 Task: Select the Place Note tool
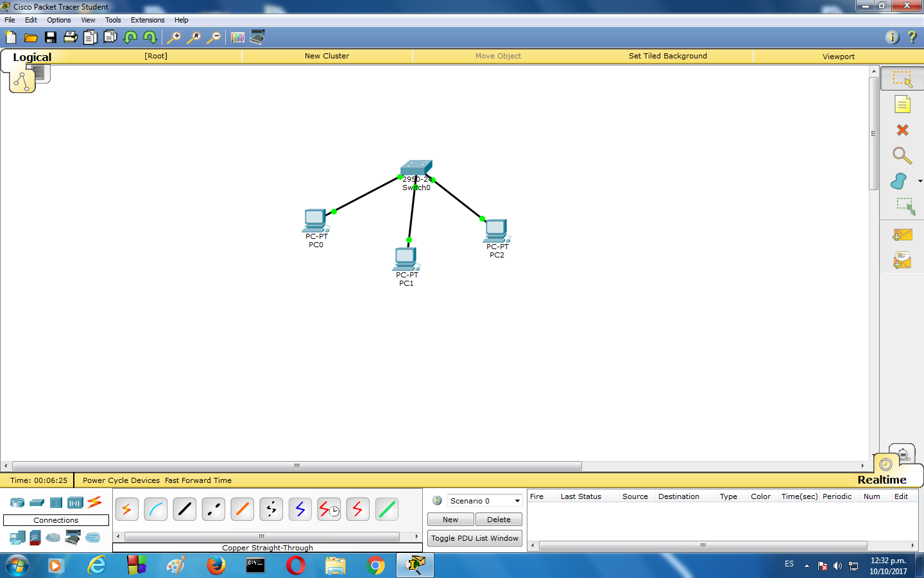click(902, 103)
